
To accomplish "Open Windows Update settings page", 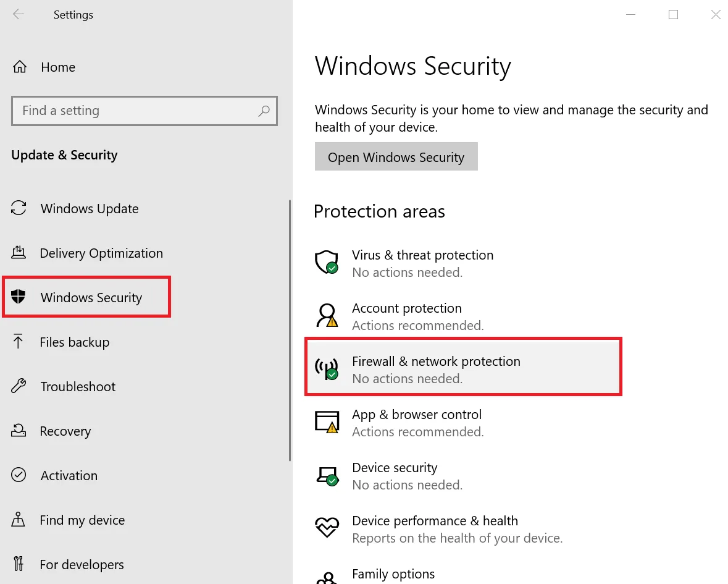I will pyautogui.click(x=90, y=209).
